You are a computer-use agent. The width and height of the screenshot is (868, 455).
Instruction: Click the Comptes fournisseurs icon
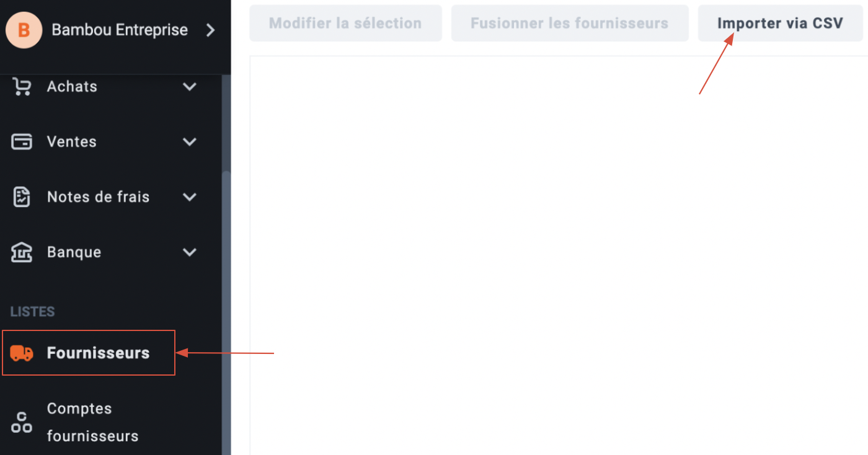[22, 422]
